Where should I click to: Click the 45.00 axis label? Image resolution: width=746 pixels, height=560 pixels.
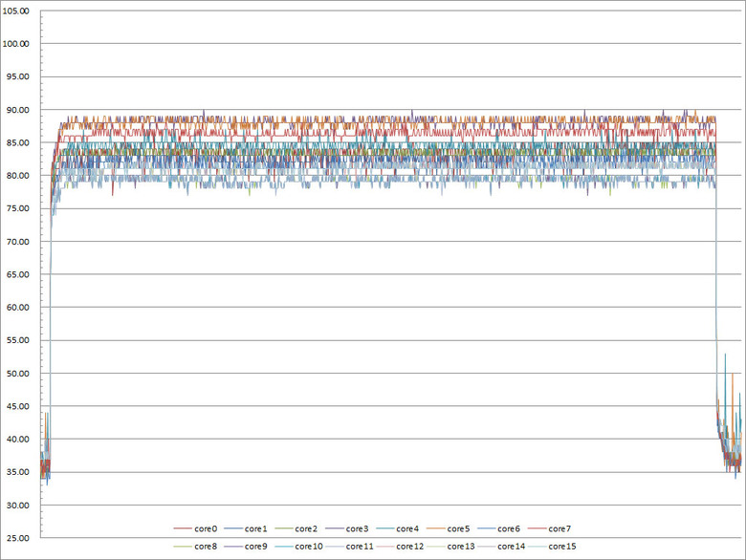point(17,406)
